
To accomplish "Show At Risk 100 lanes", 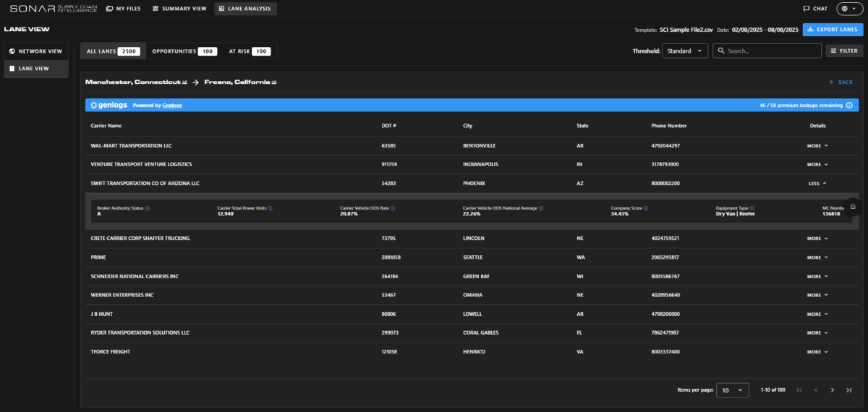I will pos(249,51).
